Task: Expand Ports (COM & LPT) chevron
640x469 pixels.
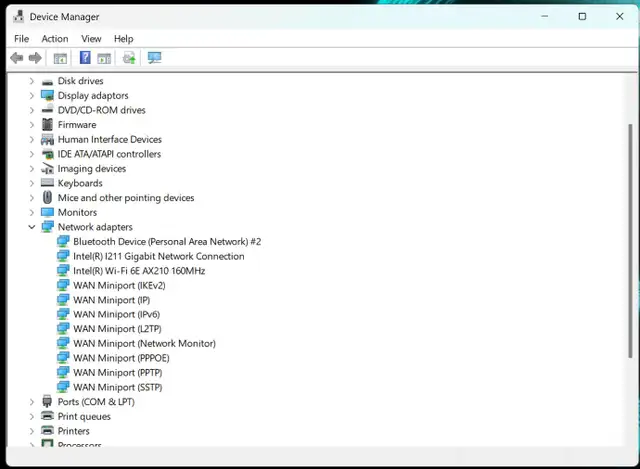Action: point(31,402)
